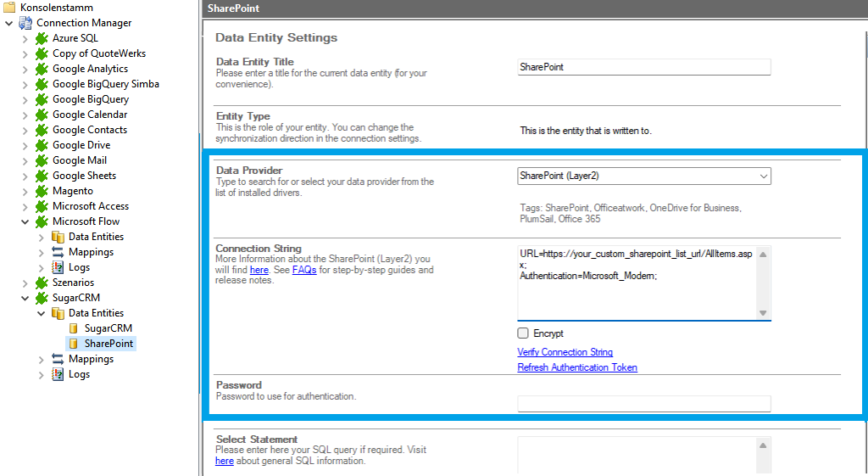Click the Google Drive connection icon
The height and width of the screenshot is (476, 868).
coord(42,145)
